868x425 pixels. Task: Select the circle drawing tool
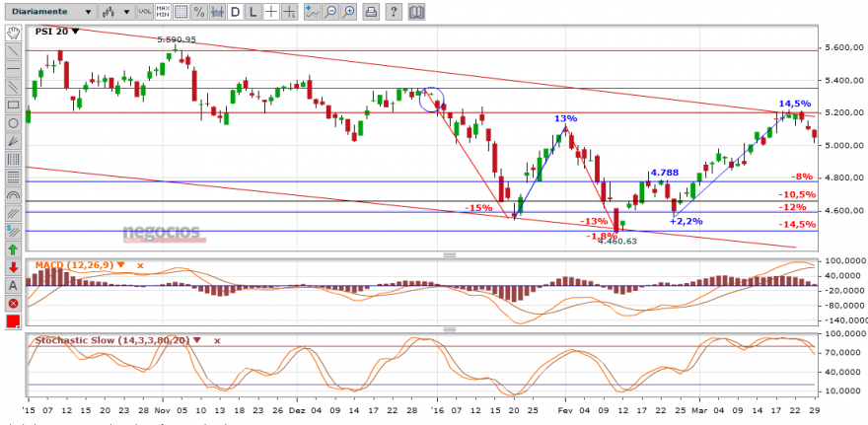pyautogui.click(x=13, y=123)
